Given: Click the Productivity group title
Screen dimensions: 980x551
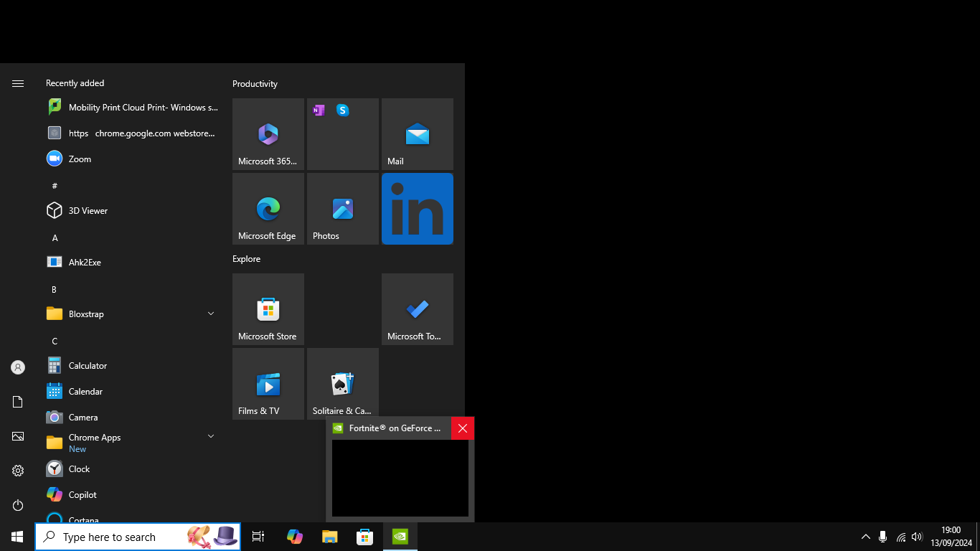Looking at the screenshot, I should [255, 84].
